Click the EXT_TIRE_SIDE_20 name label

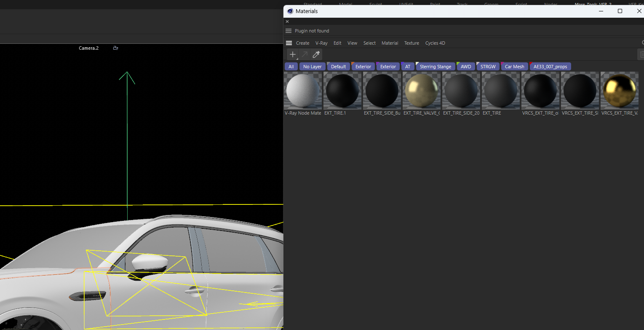pos(461,113)
